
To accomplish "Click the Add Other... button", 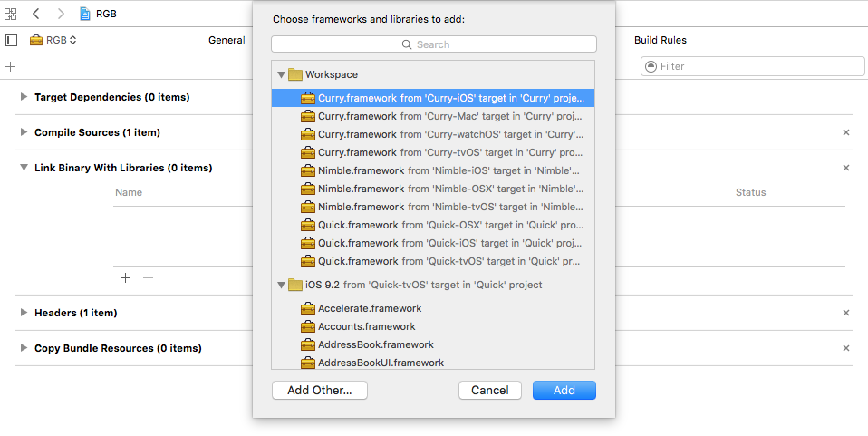I will [x=320, y=390].
